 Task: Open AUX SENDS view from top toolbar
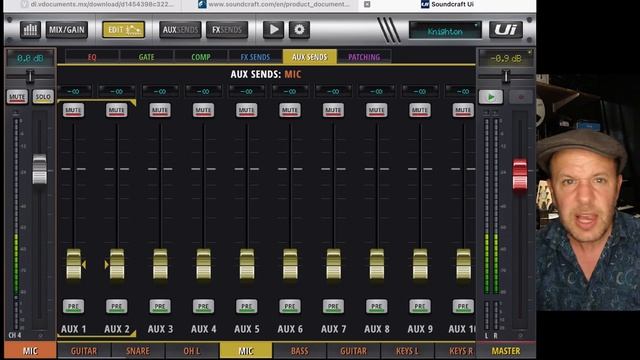[x=180, y=30]
